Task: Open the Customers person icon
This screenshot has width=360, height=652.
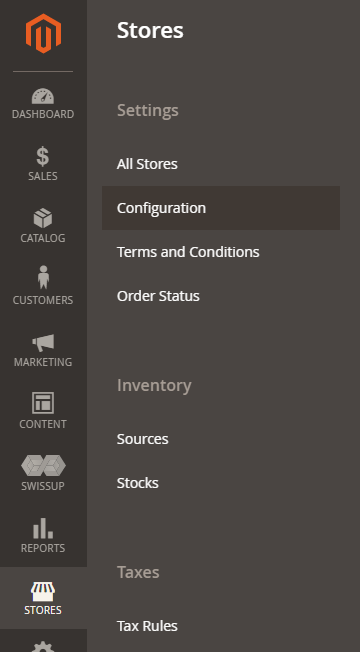Action: (43, 277)
